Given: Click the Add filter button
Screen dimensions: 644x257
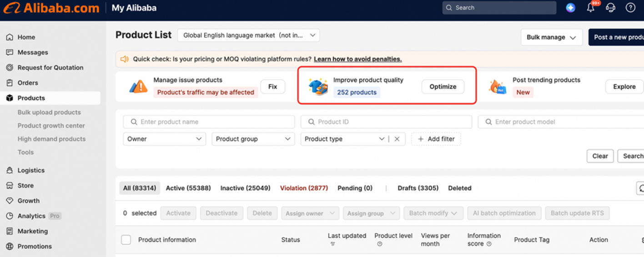Looking at the screenshot, I should pyautogui.click(x=436, y=139).
